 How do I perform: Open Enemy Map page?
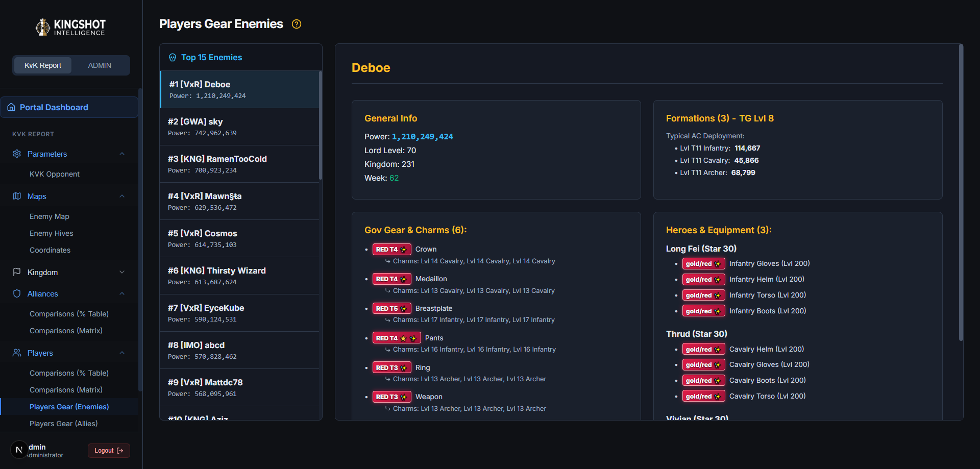pyautogui.click(x=50, y=216)
